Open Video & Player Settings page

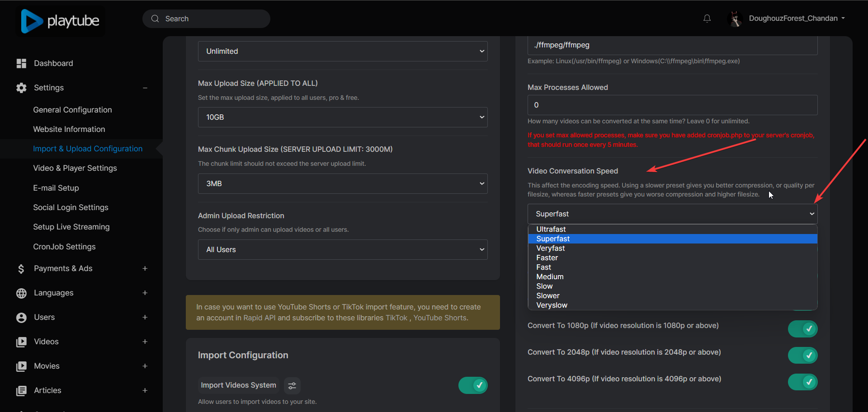[75, 168]
